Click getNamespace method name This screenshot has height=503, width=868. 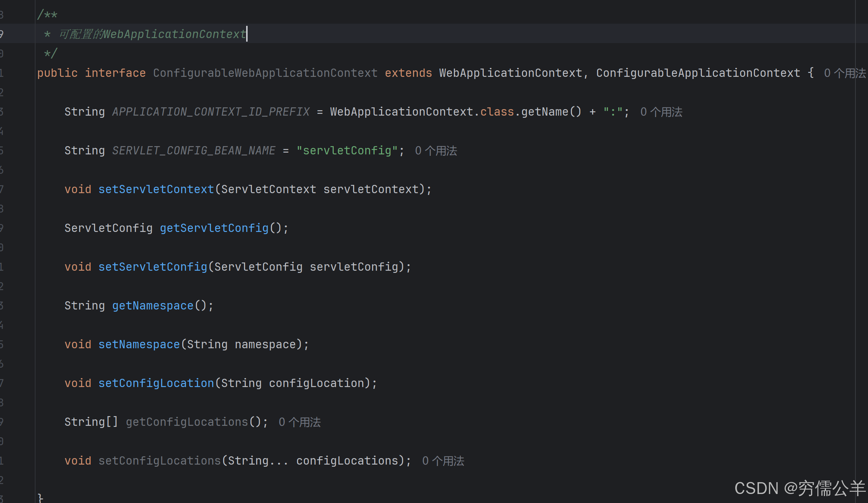pyautogui.click(x=153, y=306)
